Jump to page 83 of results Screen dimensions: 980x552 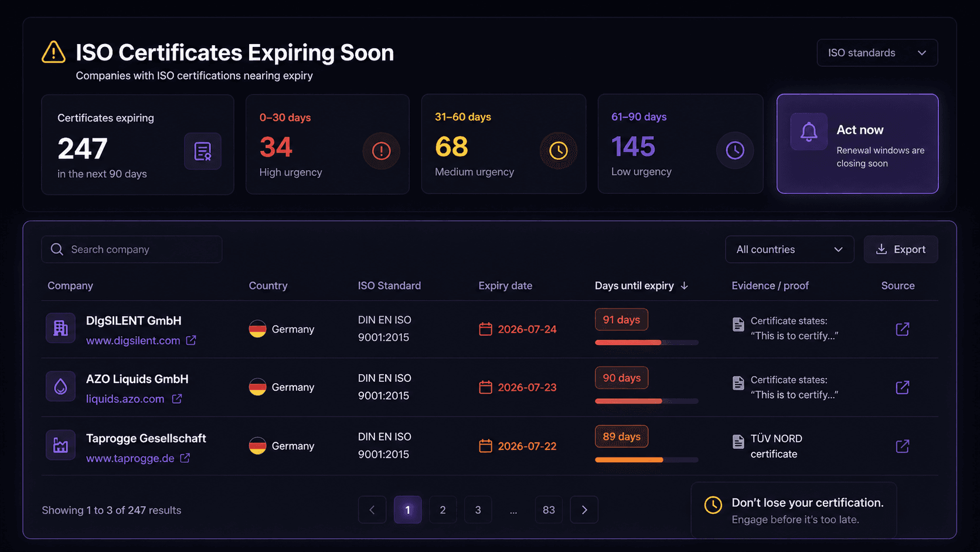549,510
